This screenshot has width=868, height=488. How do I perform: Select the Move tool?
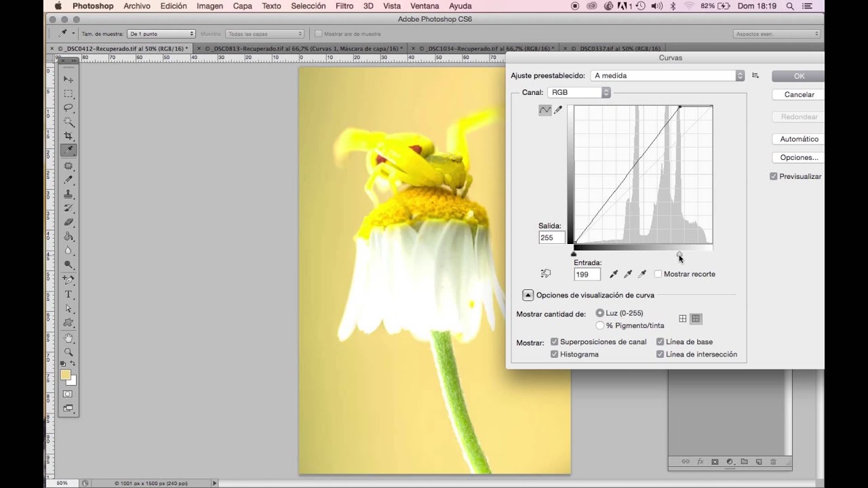pos(68,79)
